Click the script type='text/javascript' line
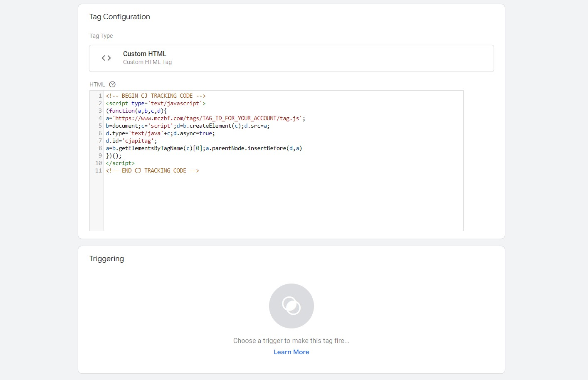This screenshot has width=588, height=380. [156, 104]
